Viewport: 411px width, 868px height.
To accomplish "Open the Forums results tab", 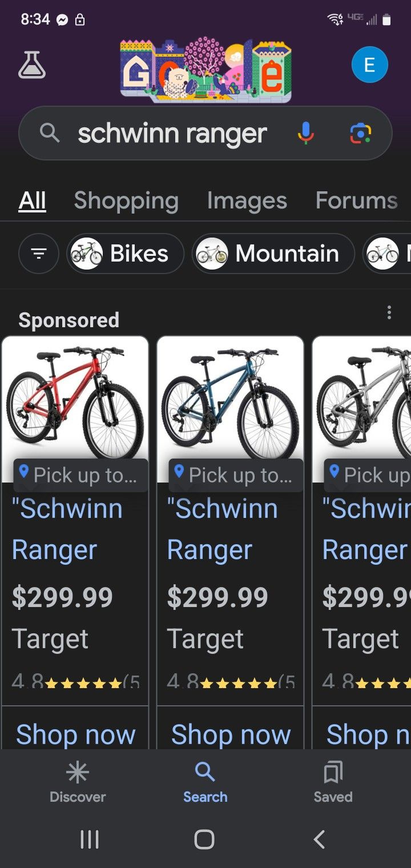I will point(356,200).
